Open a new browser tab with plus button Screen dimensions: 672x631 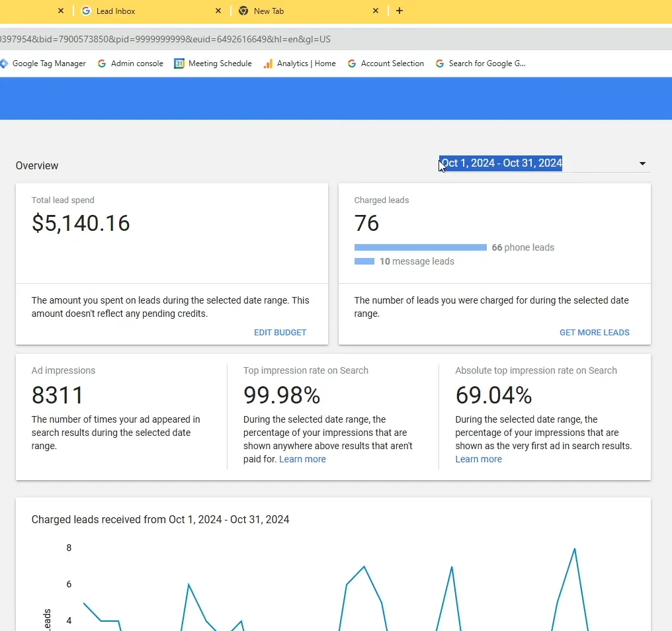click(x=399, y=11)
